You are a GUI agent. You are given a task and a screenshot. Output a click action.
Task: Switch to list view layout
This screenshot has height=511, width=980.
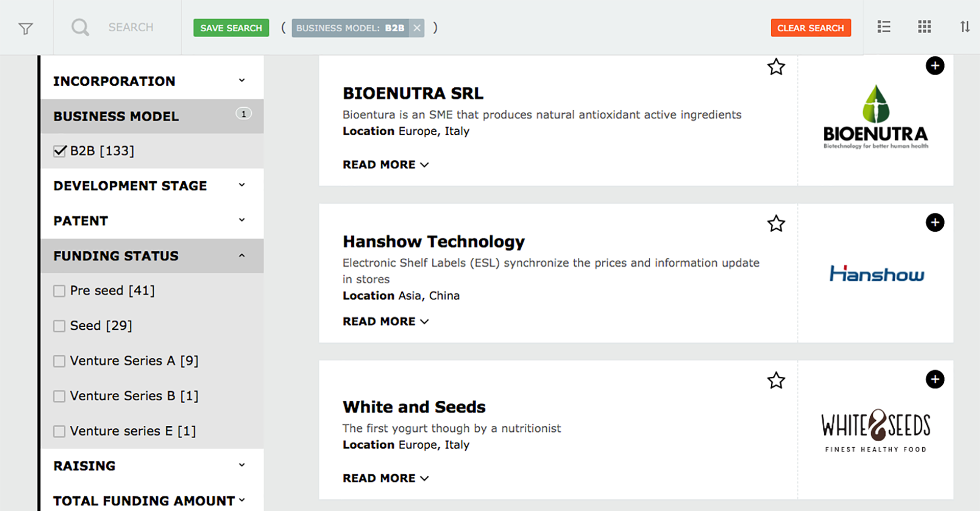tap(884, 27)
